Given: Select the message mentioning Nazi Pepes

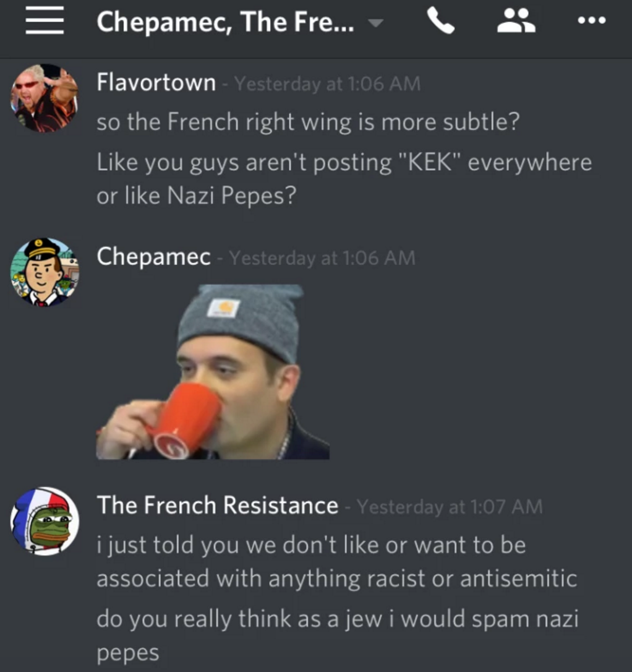Looking at the screenshot, I should pos(344,179).
